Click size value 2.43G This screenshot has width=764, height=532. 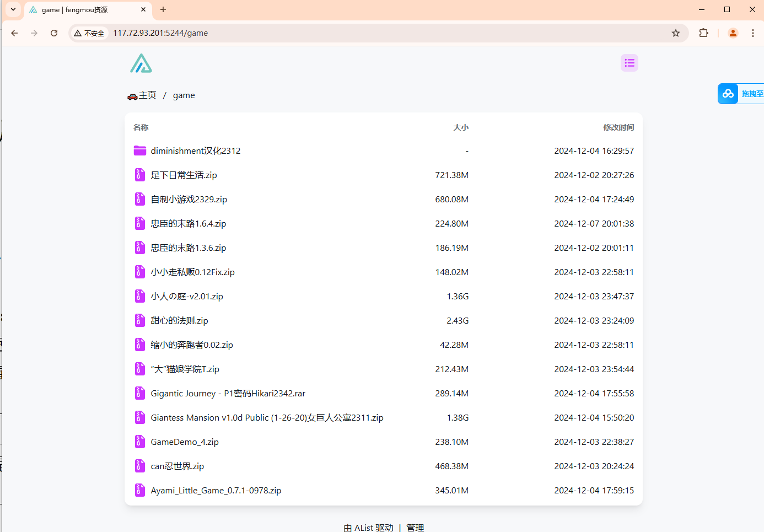(x=458, y=320)
